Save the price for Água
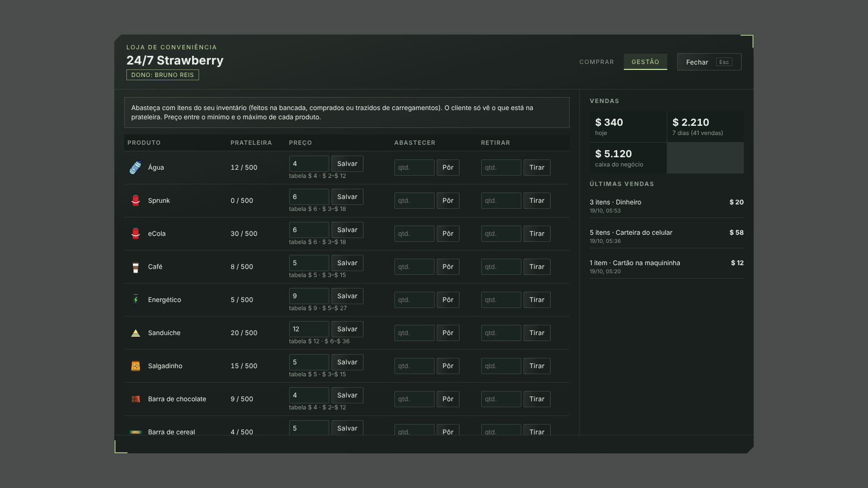This screenshot has height=488, width=868. tap(347, 164)
